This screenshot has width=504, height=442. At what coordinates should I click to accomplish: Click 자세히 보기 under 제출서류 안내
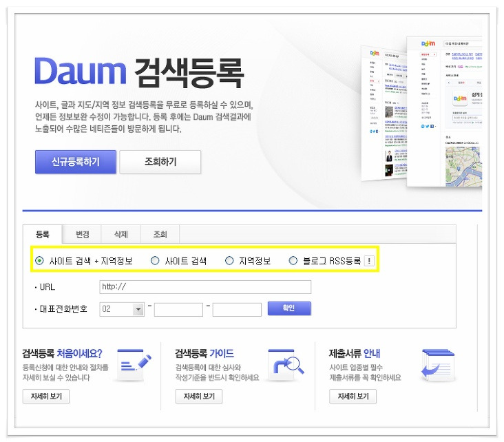(x=353, y=397)
